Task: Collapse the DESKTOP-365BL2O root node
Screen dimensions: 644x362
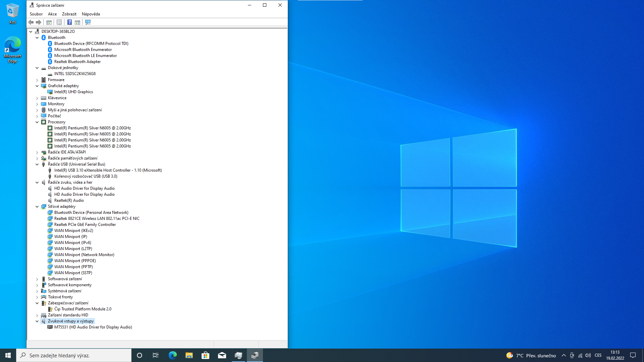Action: pos(31,32)
